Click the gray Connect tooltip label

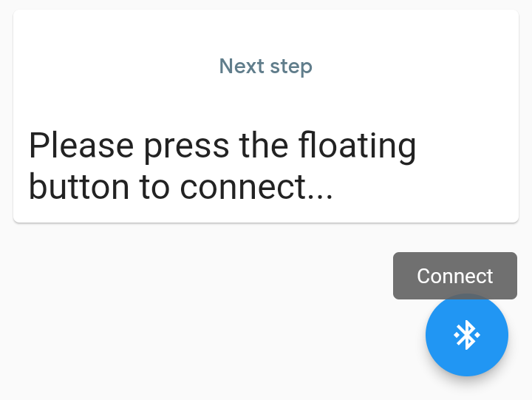454,276
